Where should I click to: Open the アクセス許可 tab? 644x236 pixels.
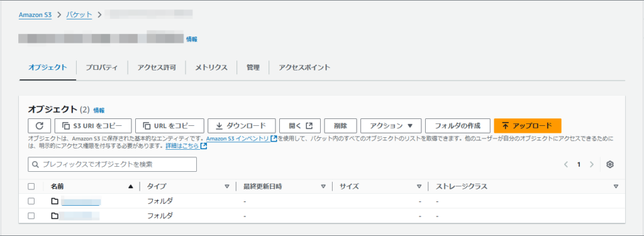pyautogui.click(x=157, y=67)
